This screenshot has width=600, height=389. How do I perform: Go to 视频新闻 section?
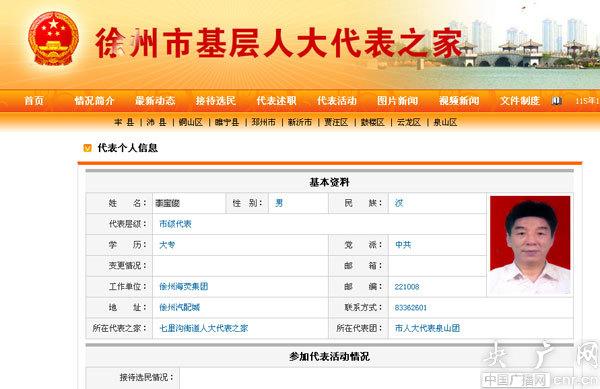[459, 101]
